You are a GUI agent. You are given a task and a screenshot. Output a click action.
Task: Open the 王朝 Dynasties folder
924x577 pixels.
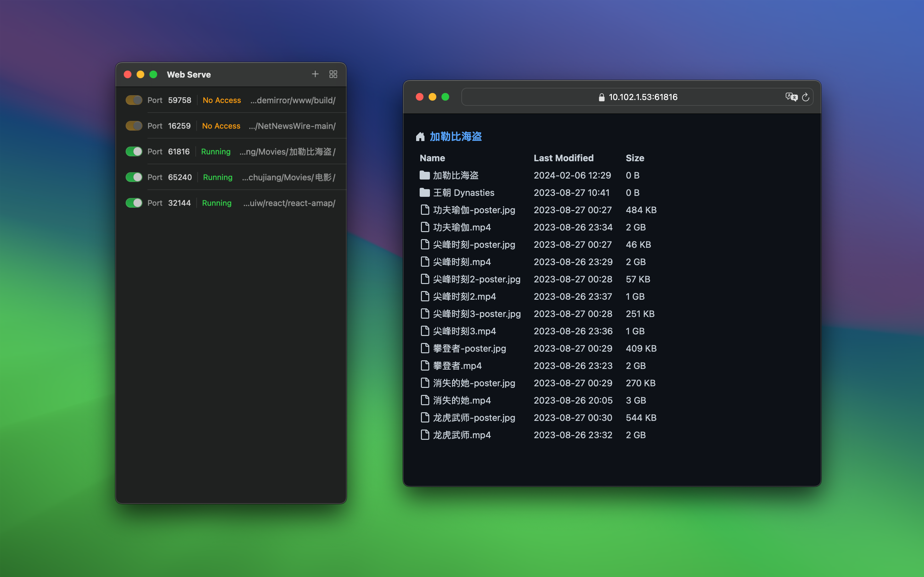click(x=463, y=192)
